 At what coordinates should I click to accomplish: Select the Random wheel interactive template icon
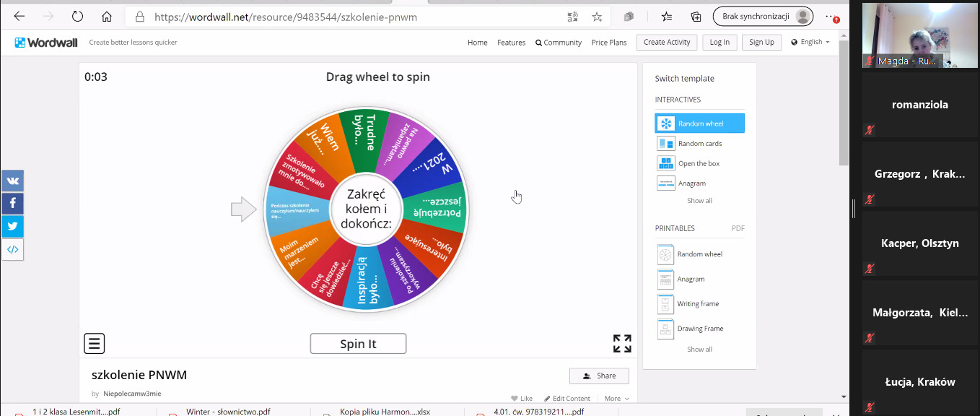tap(666, 123)
